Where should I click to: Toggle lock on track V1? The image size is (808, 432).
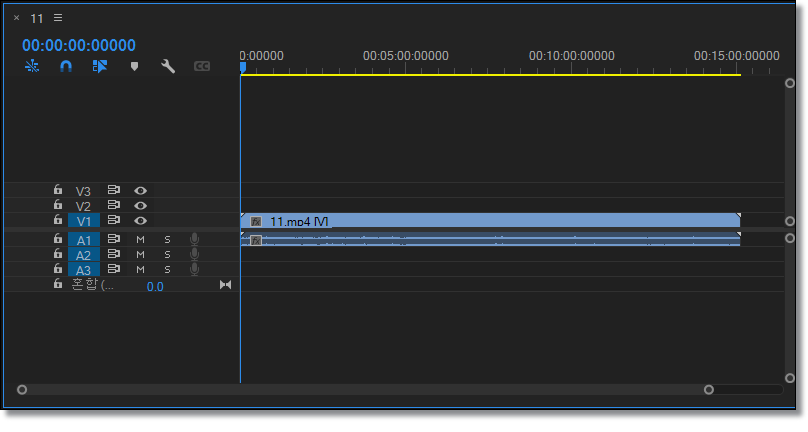point(58,220)
